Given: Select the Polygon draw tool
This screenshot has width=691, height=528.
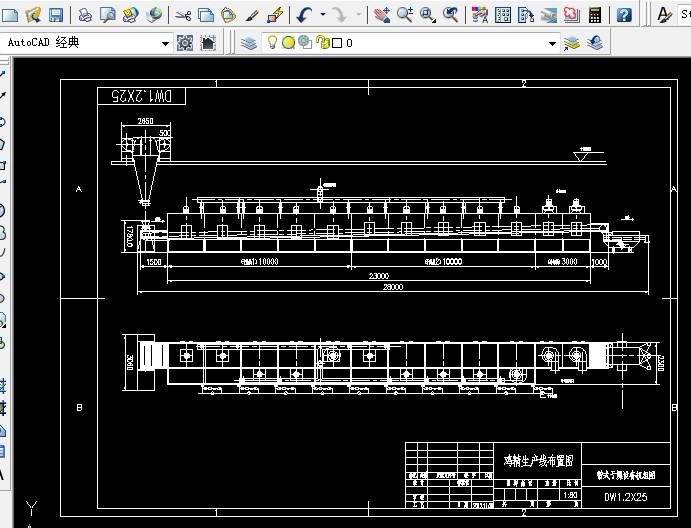Looking at the screenshot, I should click(x=2, y=144).
